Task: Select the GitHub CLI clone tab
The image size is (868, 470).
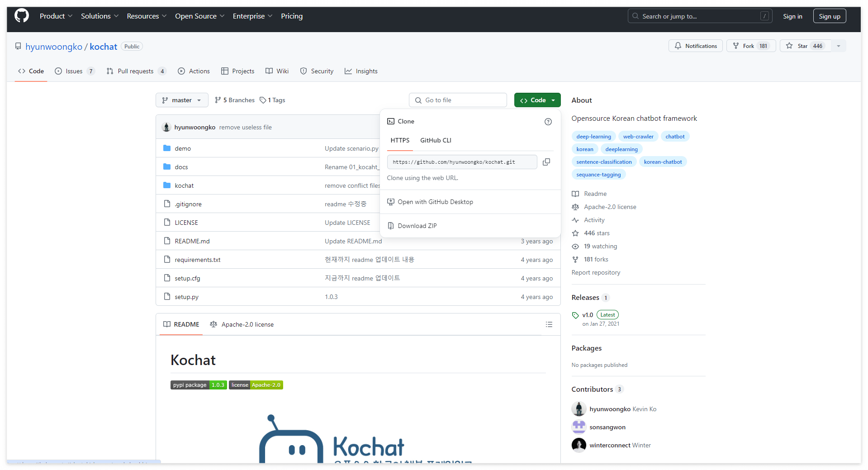Action: (436, 140)
